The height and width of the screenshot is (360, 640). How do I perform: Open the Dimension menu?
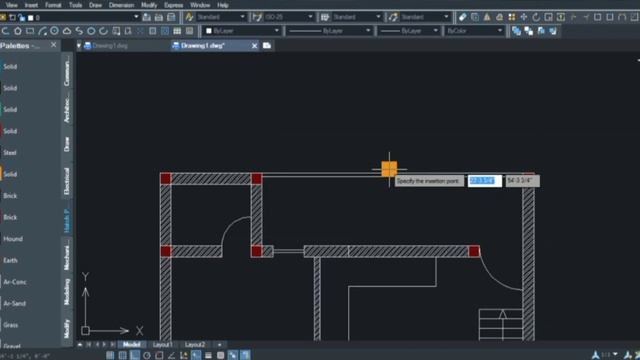pyautogui.click(x=121, y=5)
